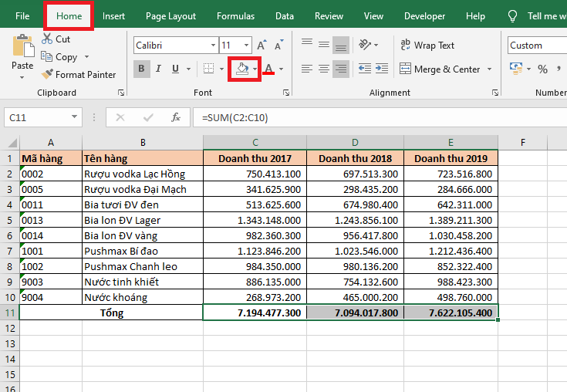Screen dimensions: 567x392
Task: Expand the font size dropdown
Action: click(246, 46)
